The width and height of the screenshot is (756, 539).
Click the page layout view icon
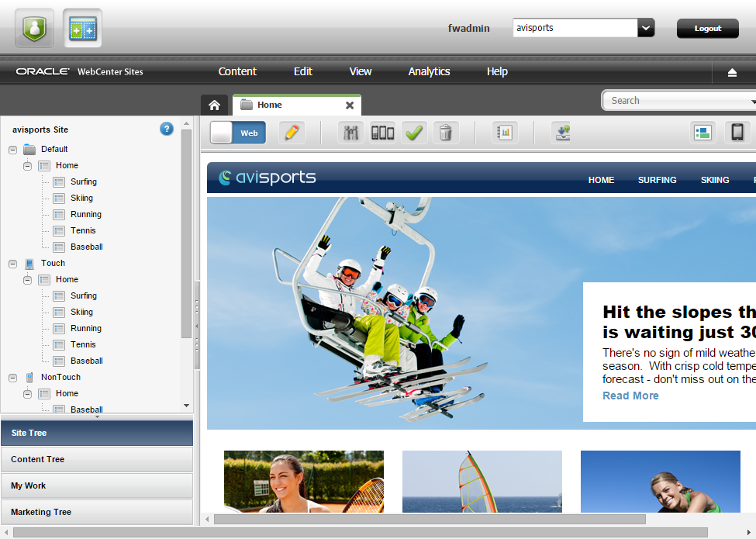point(702,133)
